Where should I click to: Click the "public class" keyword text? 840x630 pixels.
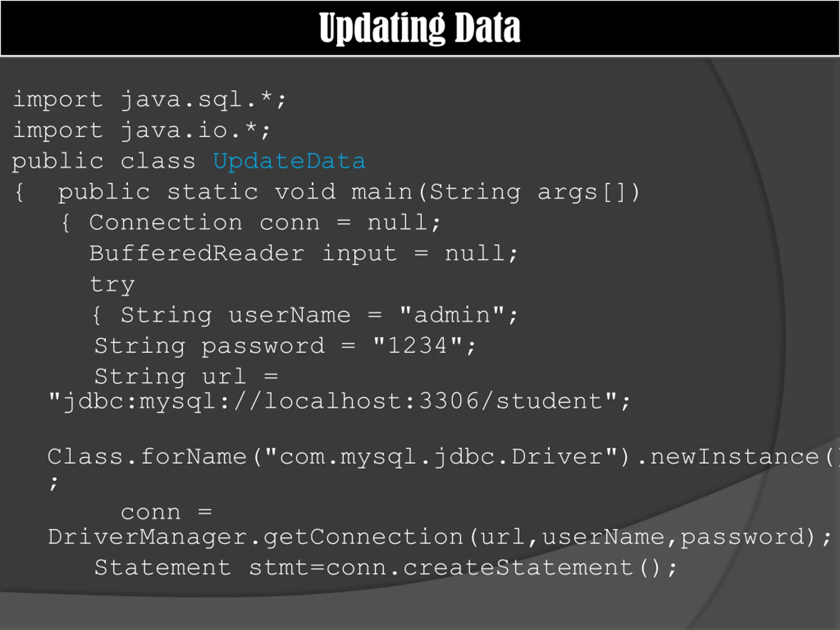tap(104, 161)
